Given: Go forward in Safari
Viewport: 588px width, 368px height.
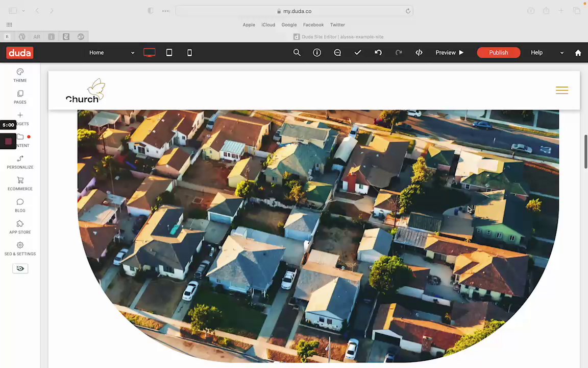Looking at the screenshot, I should tap(52, 11).
